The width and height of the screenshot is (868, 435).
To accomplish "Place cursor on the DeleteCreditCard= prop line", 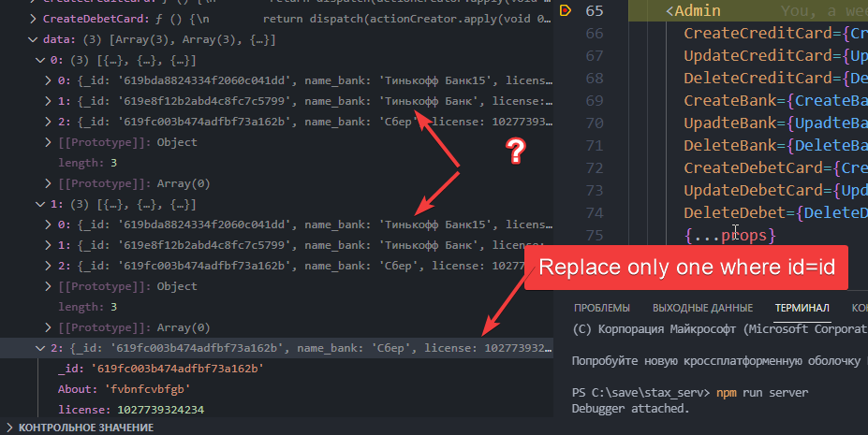I will pos(775,78).
